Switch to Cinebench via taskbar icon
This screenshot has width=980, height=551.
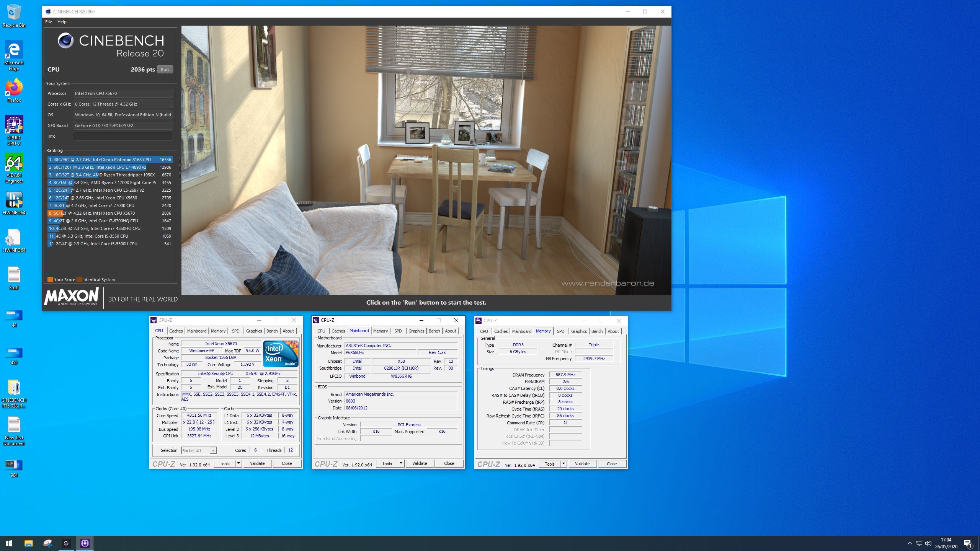[x=66, y=543]
